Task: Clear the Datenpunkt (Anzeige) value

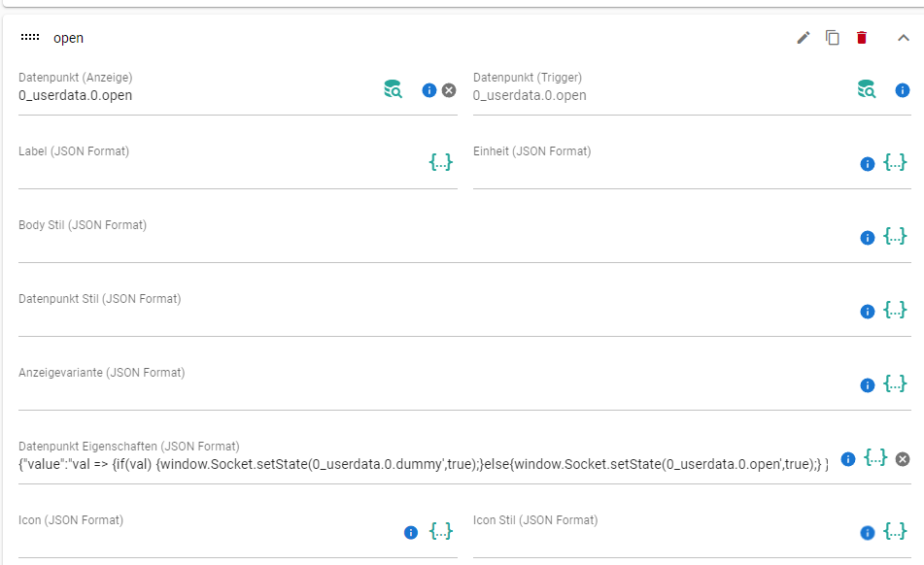Action: (449, 90)
